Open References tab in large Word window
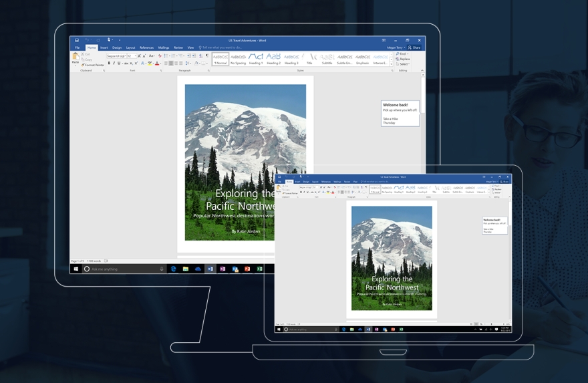The width and height of the screenshot is (588, 383). (x=146, y=47)
